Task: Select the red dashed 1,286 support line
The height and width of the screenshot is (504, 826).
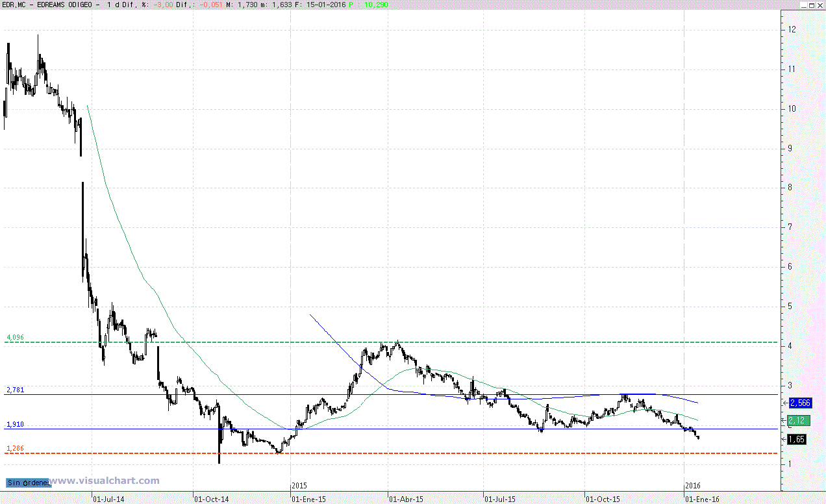Action: coord(390,453)
